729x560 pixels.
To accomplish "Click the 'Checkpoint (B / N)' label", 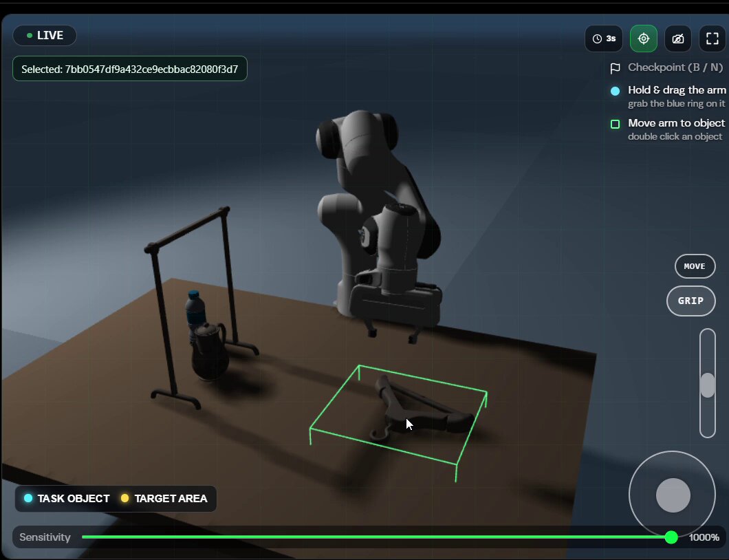I will point(675,67).
